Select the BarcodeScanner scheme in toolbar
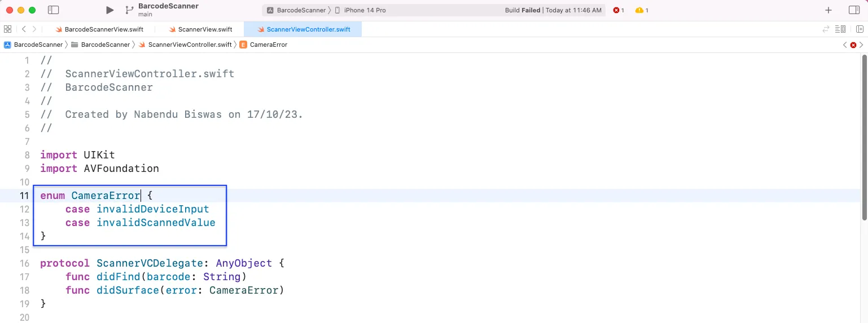 click(x=296, y=10)
